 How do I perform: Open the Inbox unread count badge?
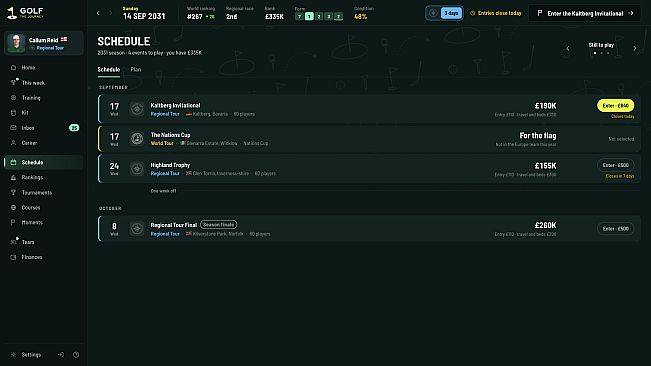pyautogui.click(x=74, y=128)
